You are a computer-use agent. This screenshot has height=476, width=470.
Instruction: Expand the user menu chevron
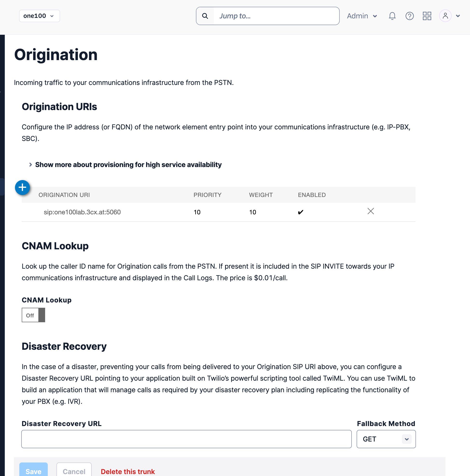[x=458, y=16]
